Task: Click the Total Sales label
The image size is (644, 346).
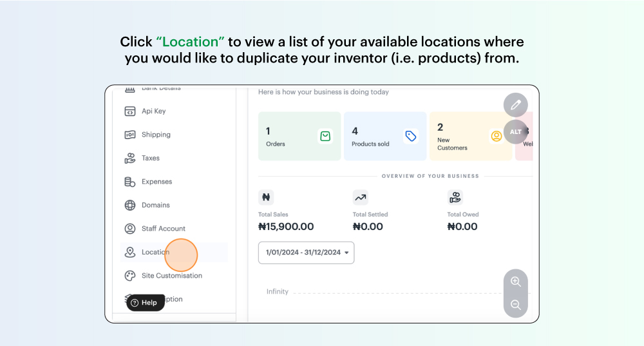Action: point(273,215)
